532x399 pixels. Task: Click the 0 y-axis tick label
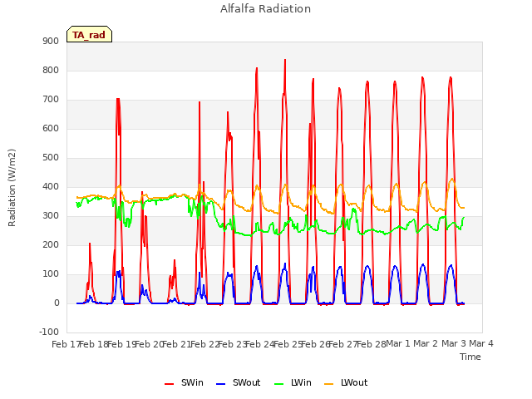click(57, 303)
